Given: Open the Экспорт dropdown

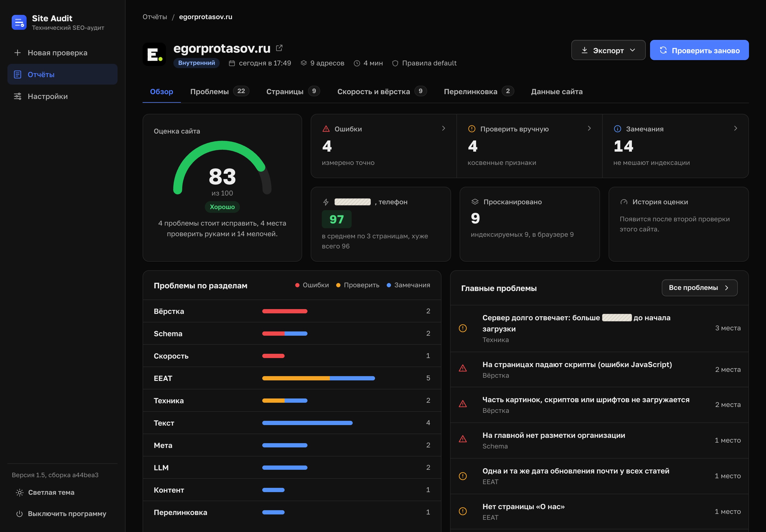Looking at the screenshot, I should point(608,50).
